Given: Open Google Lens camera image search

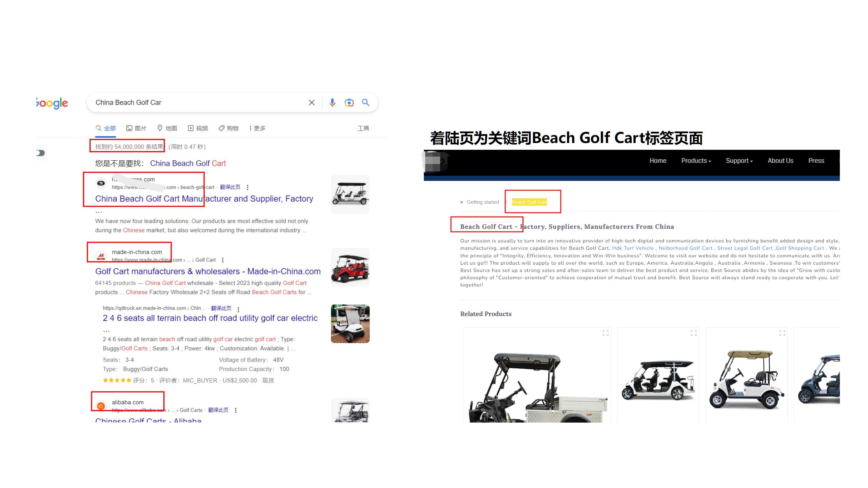Looking at the screenshot, I should coord(349,102).
